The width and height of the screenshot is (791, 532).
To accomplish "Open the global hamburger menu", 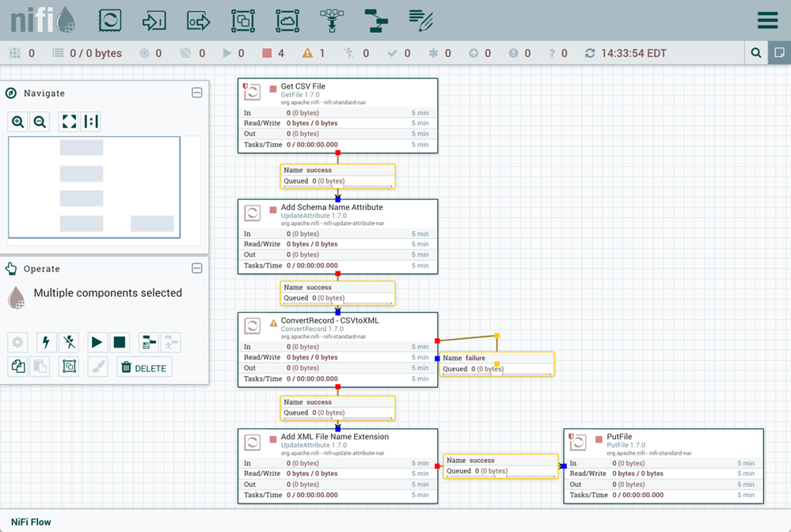I will [767, 21].
